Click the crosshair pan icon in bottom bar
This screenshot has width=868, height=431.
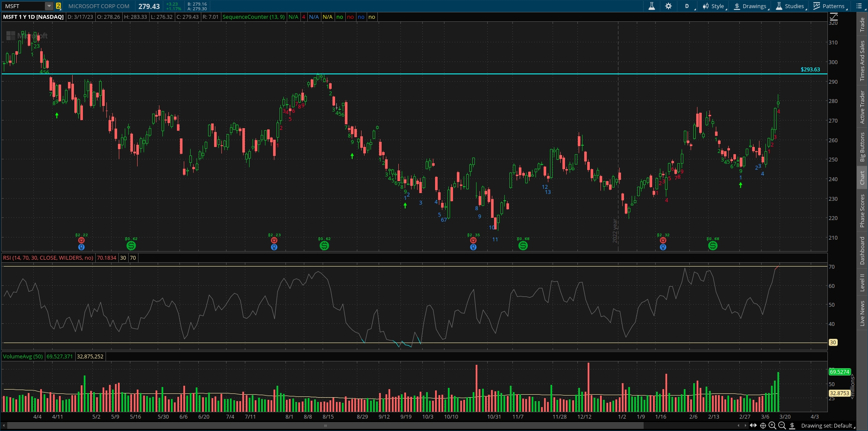tap(763, 425)
